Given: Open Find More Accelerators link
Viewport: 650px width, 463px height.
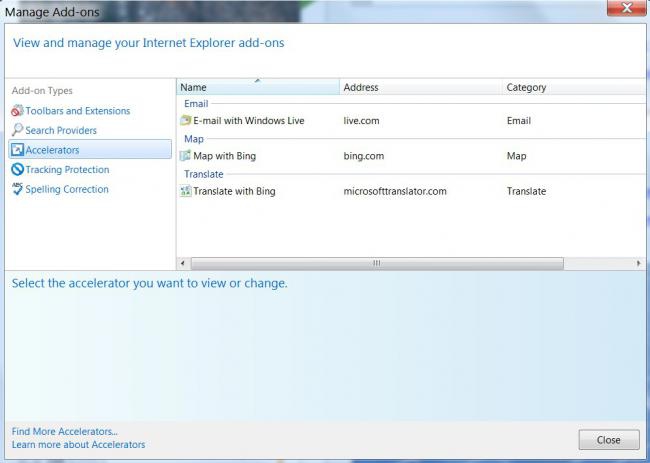Looking at the screenshot, I should click(x=65, y=431).
